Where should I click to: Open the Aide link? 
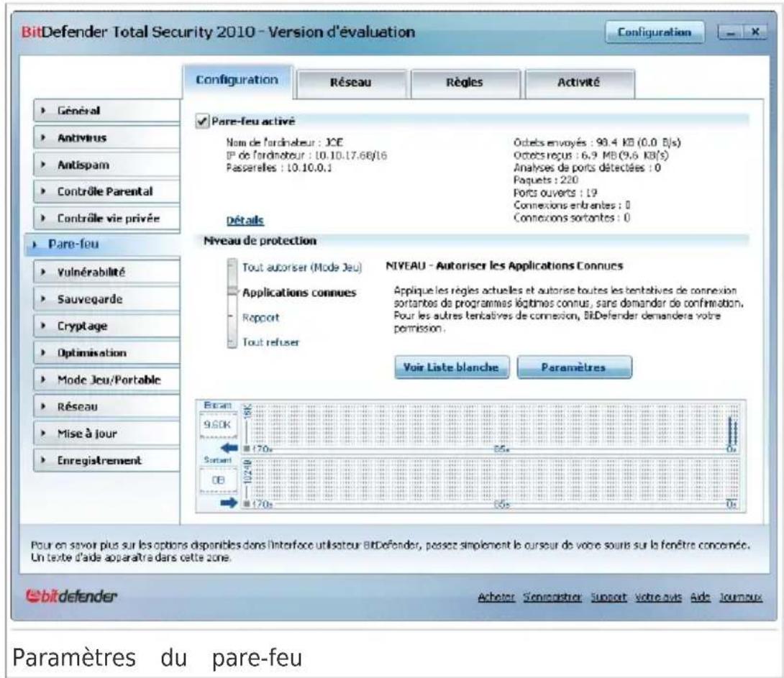coord(700,597)
